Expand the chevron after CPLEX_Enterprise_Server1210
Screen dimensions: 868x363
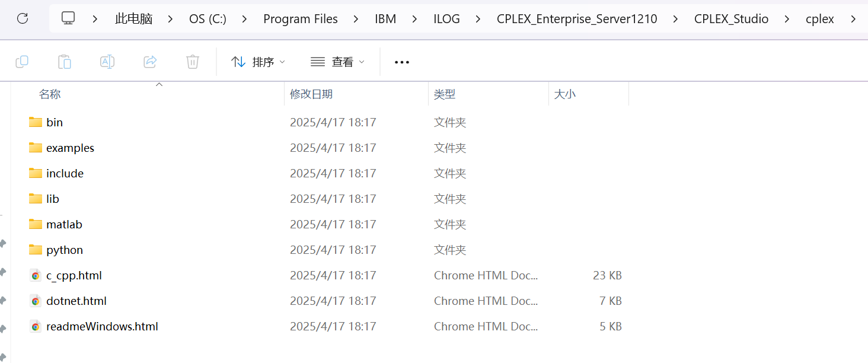pos(676,18)
